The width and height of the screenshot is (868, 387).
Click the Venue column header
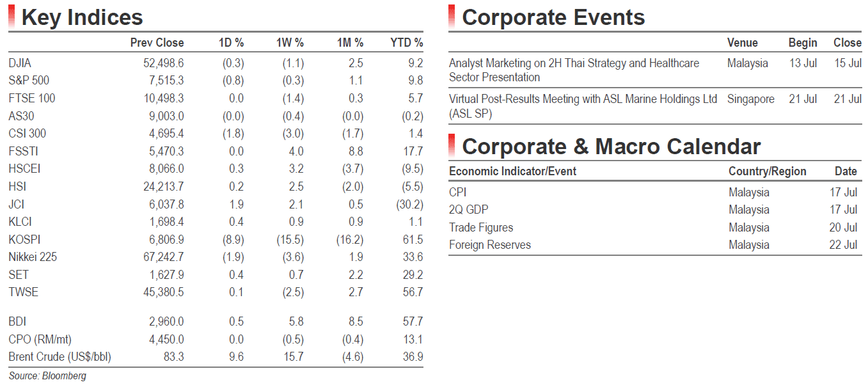point(743,43)
